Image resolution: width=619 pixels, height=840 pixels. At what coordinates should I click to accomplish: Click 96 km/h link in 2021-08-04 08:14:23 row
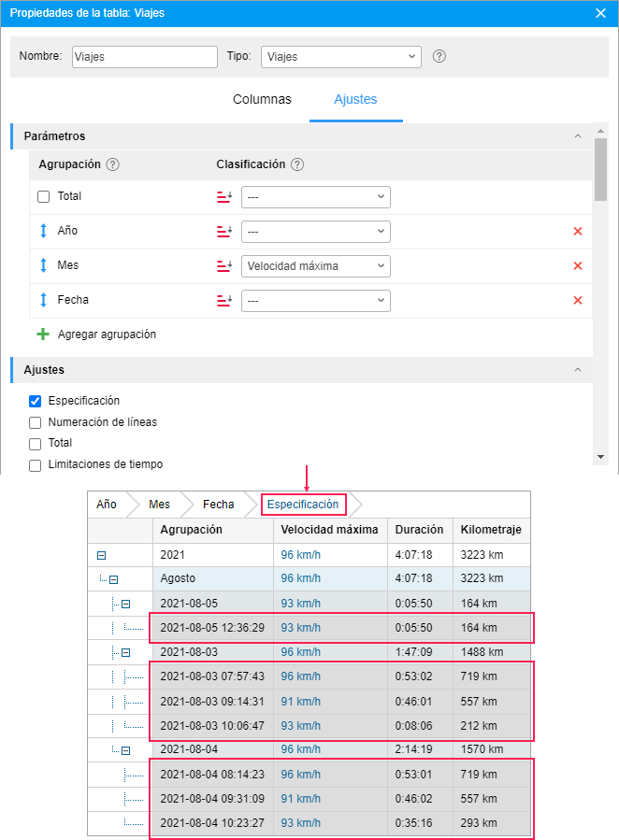pos(301,774)
